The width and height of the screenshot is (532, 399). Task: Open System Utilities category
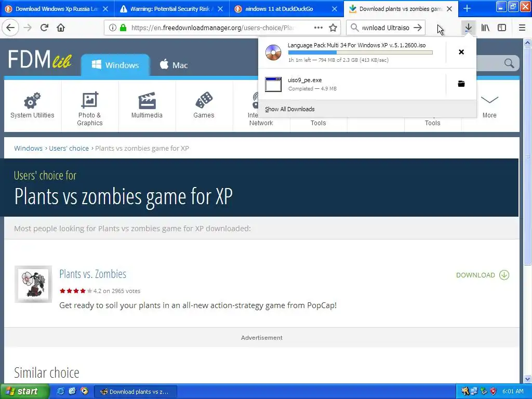coord(32,105)
